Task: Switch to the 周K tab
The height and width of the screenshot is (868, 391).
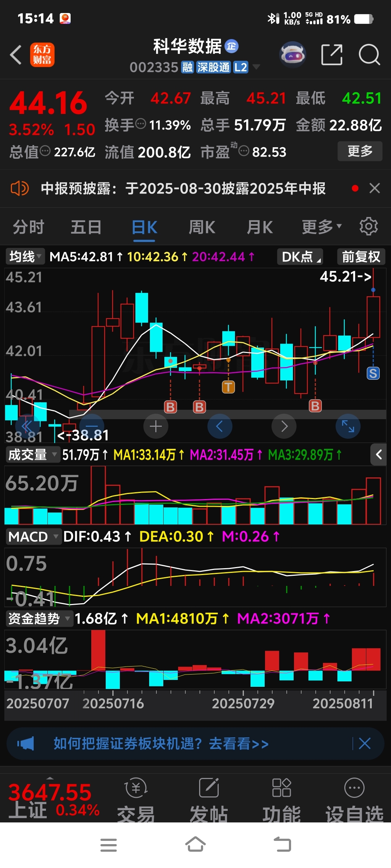Action: coord(202,227)
